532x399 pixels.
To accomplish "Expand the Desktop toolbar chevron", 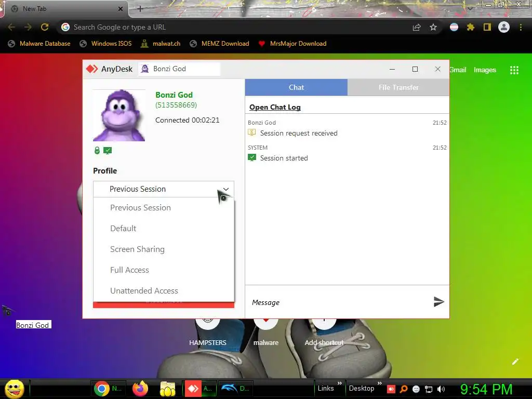I will click(x=380, y=383).
